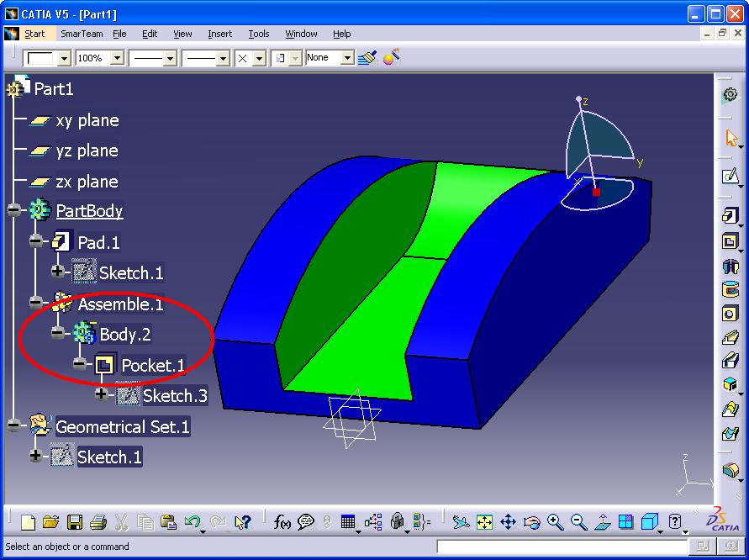749x560 pixels.
Task: Open the Formula f(x) editor
Action: [282, 522]
